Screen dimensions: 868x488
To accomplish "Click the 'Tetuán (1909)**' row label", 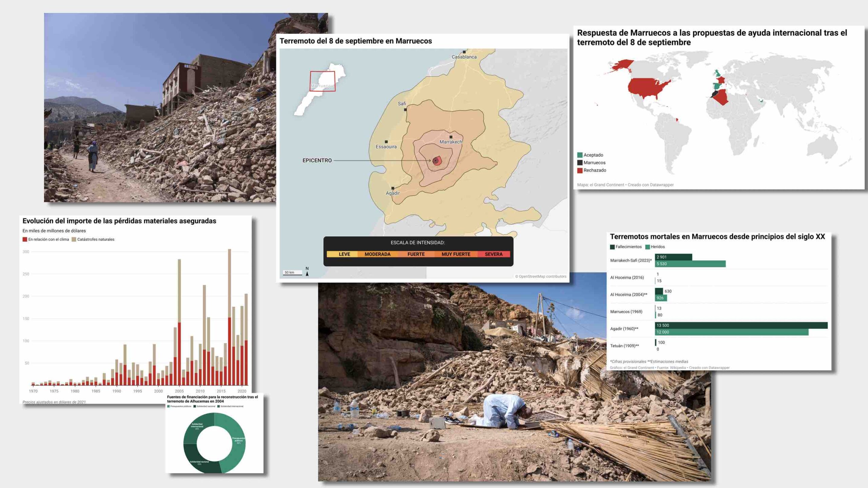I will [x=625, y=346].
